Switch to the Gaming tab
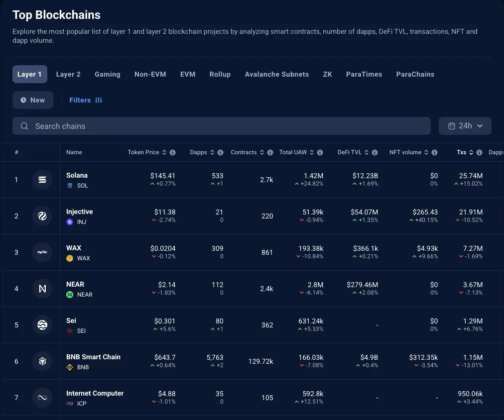 click(108, 74)
